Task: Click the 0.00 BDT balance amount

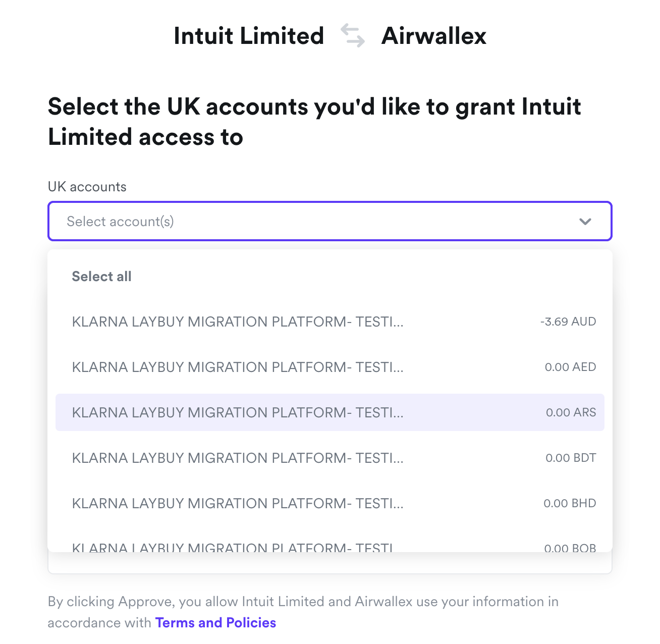Action: 571,458
